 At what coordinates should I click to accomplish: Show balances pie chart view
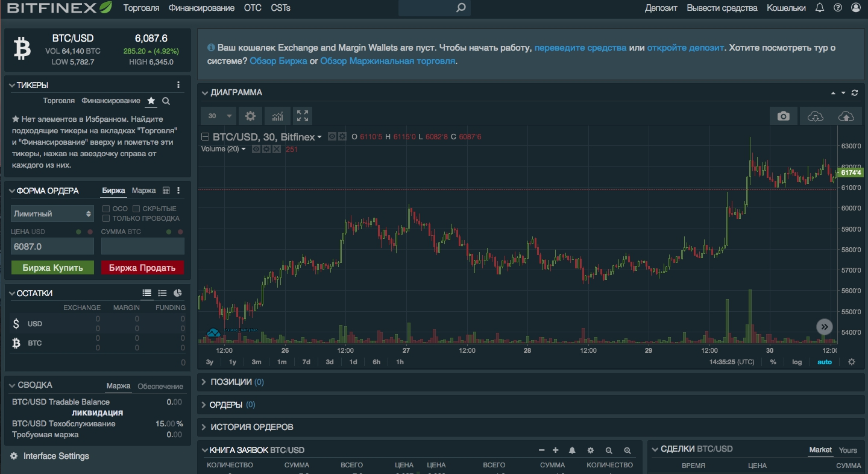click(x=178, y=293)
